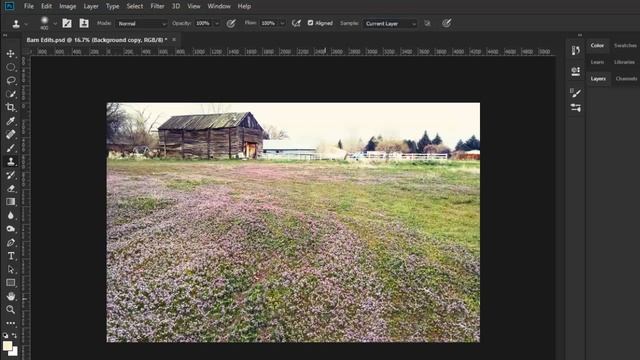Reset default foreground and background colors
The width and height of the screenshot is (640, 360).
5,335
